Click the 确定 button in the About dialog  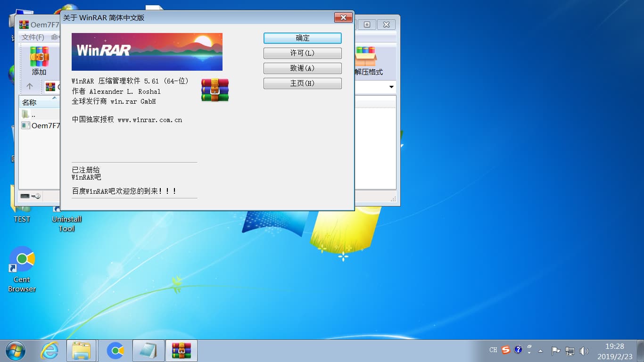point(302,38)
